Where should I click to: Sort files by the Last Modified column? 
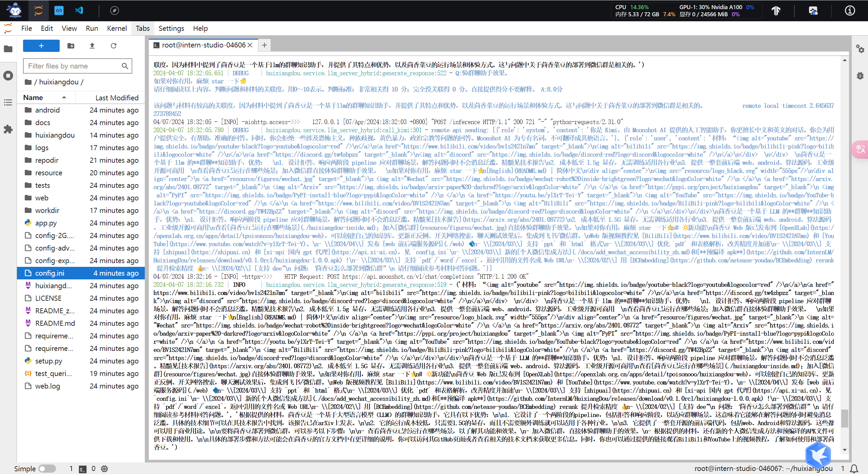click(117, 98)
